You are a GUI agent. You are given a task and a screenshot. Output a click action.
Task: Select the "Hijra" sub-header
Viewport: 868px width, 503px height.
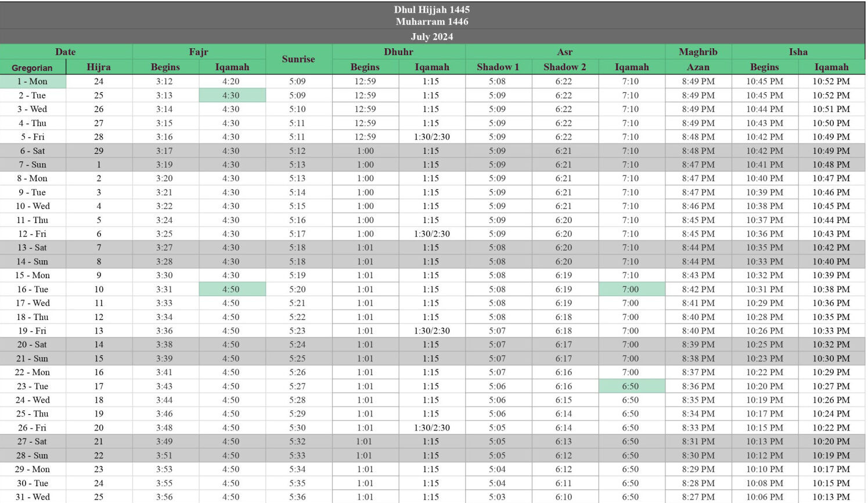[x=99, y=67]
